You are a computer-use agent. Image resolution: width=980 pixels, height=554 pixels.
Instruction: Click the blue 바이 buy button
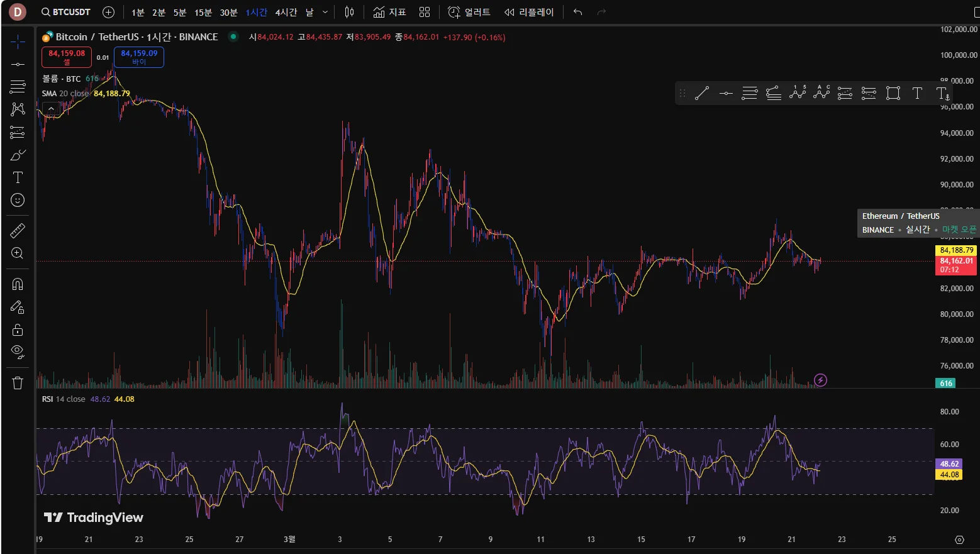139,57
